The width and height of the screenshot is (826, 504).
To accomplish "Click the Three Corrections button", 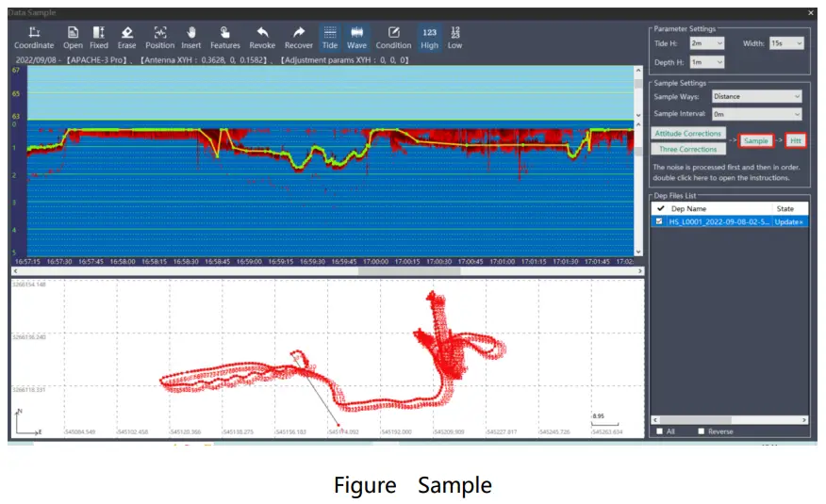I will click(688, 150).
